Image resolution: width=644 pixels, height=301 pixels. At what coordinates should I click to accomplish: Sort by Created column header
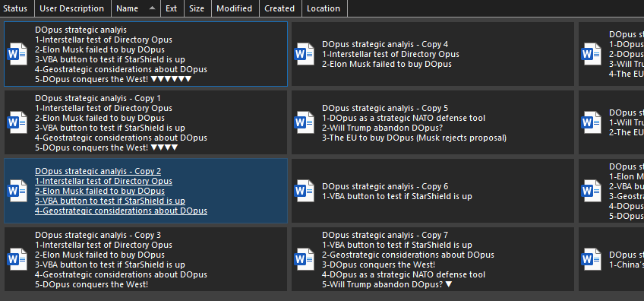(280, 8)
